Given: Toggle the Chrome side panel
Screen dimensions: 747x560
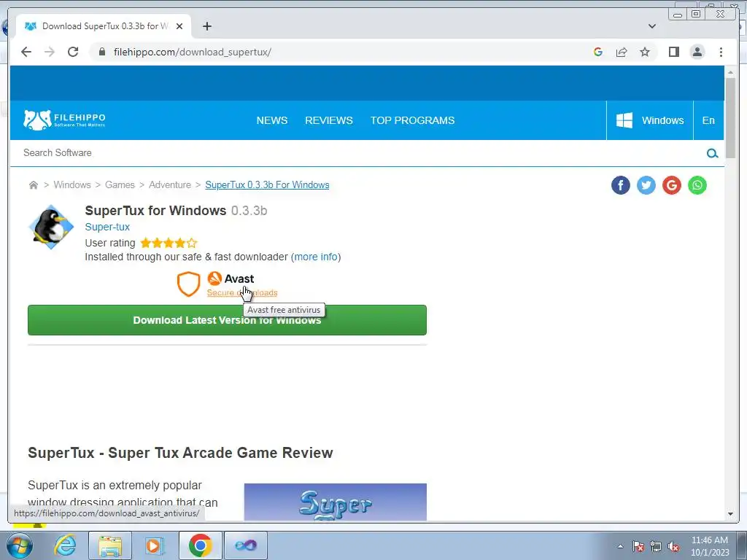Looking at the screenshot, I should pyautogui.click(x=673, y=52).
